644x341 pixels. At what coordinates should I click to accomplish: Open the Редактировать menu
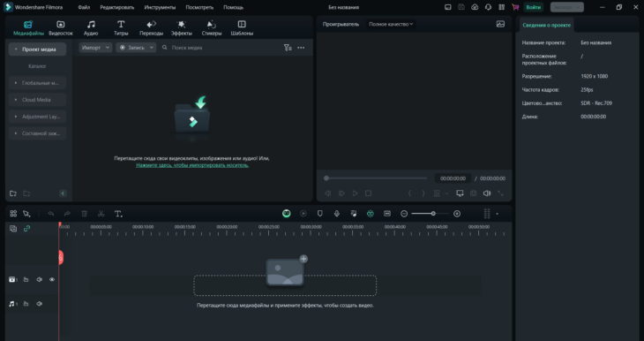117,7
